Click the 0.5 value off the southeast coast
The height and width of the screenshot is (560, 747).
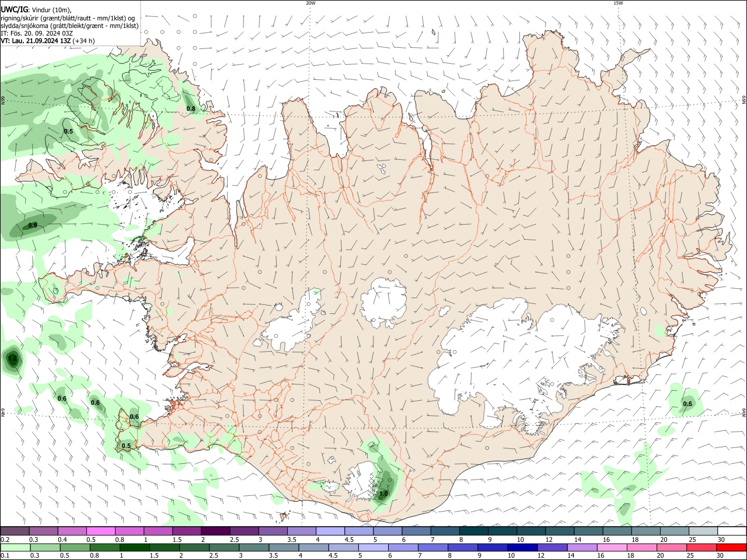(687, 404)
